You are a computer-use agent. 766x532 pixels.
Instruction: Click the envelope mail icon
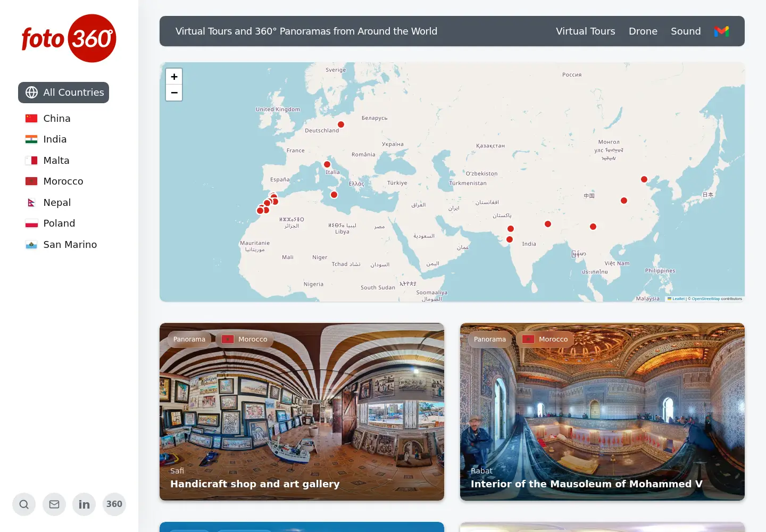[54, 504]
